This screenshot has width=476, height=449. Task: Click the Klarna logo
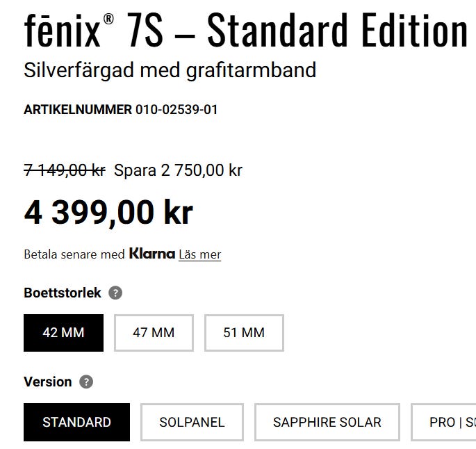151,254
